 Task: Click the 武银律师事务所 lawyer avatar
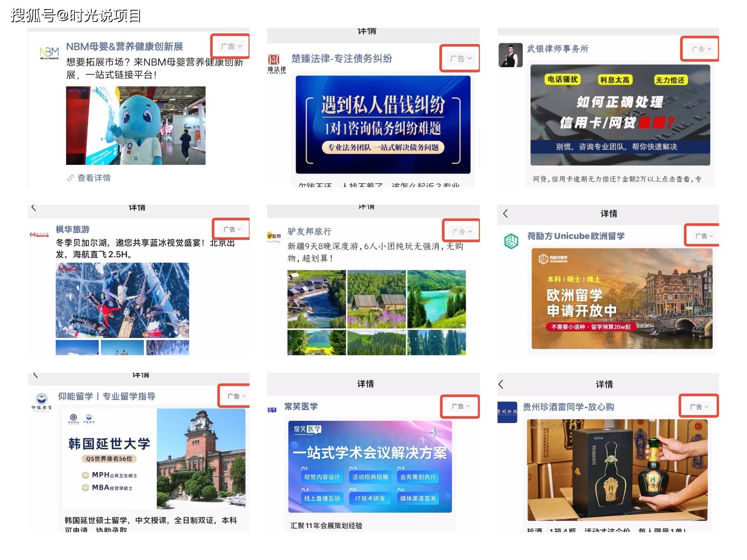coord(510,55)
